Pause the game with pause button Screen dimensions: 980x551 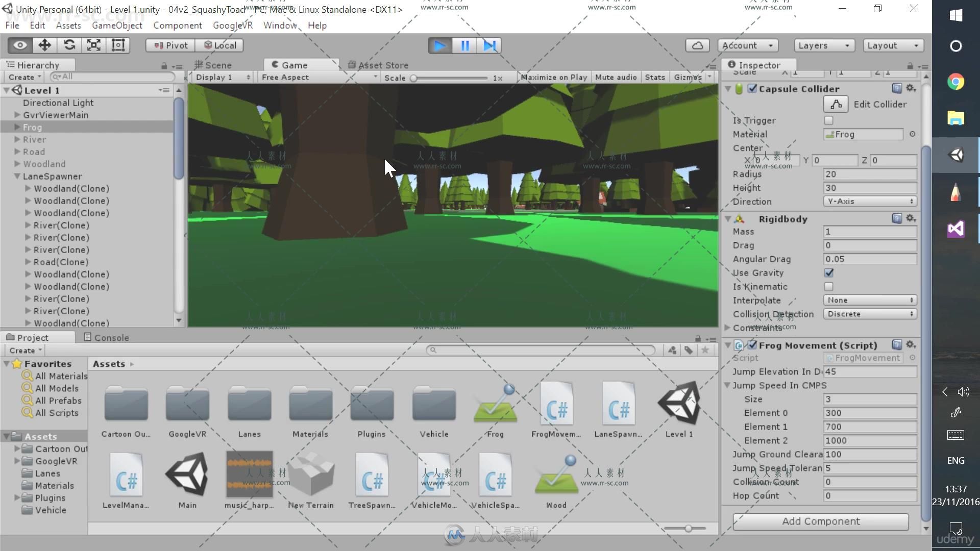coord(464,45)
